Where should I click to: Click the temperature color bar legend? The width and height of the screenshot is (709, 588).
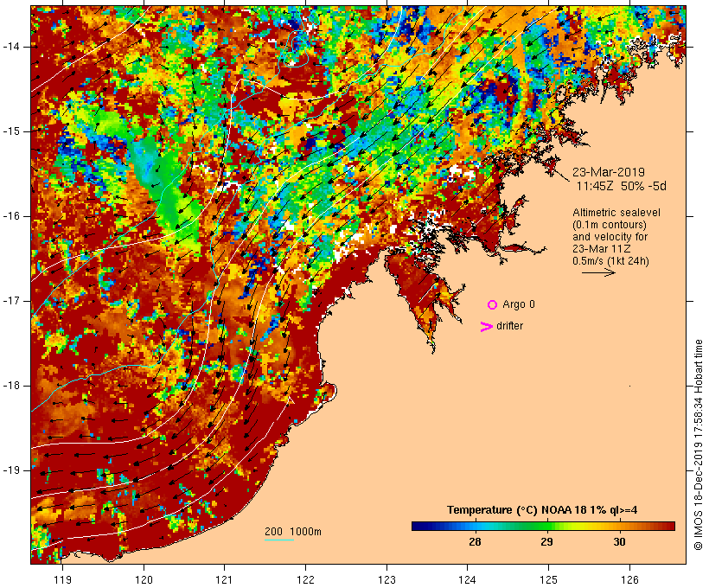(x=543, y=526)
